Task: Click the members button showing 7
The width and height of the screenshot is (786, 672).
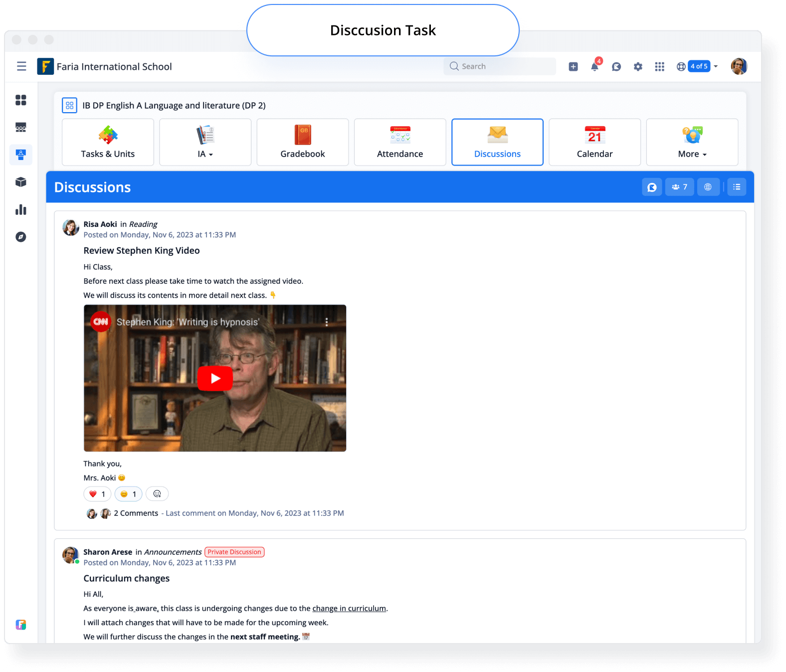Action: point(679,187)
